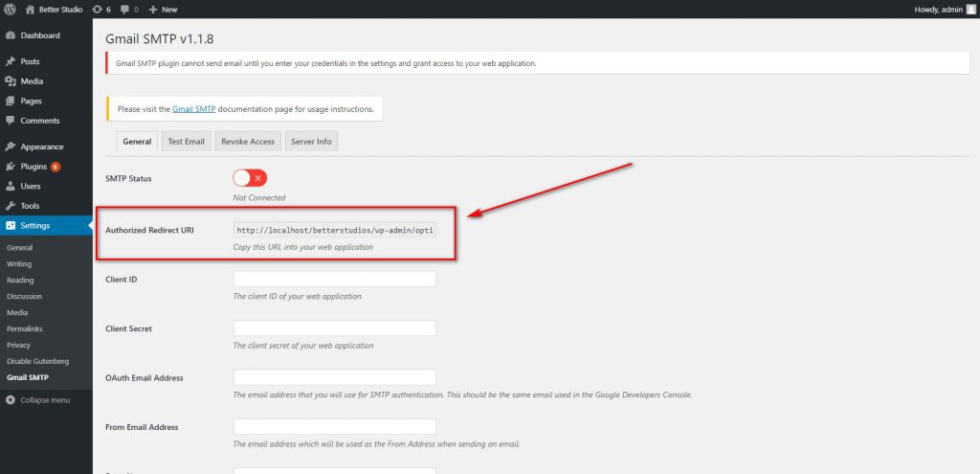Image resolution: width=980 pixels, height=474 pixels.
Task: Open Writing settings submenu
Action: coord(19,264)
